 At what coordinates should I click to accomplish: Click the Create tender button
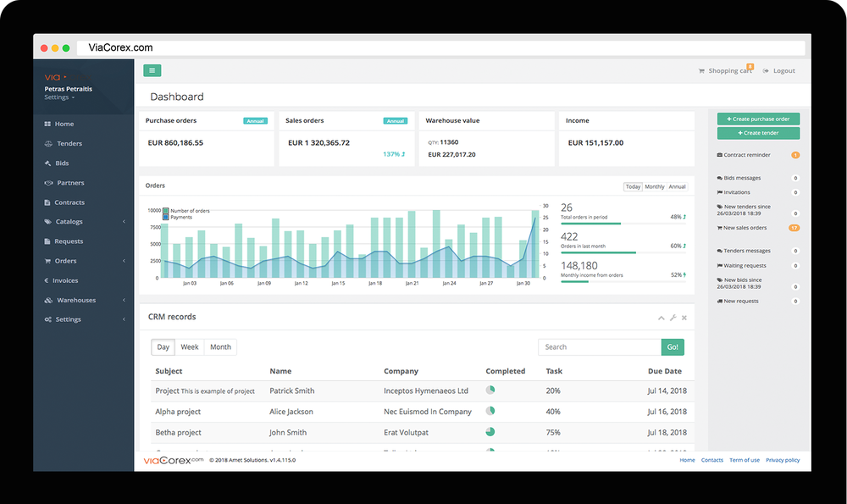point(758,133)
